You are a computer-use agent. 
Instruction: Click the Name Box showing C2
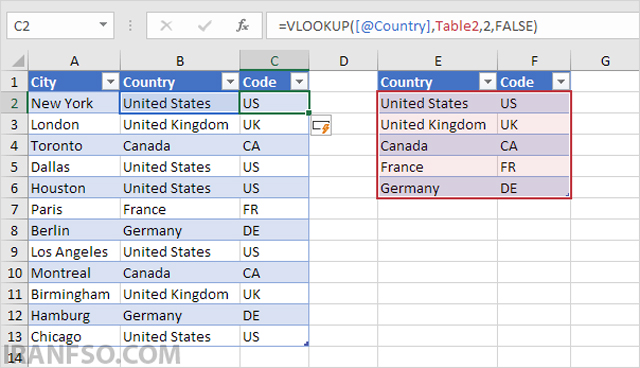coord(60,26)
